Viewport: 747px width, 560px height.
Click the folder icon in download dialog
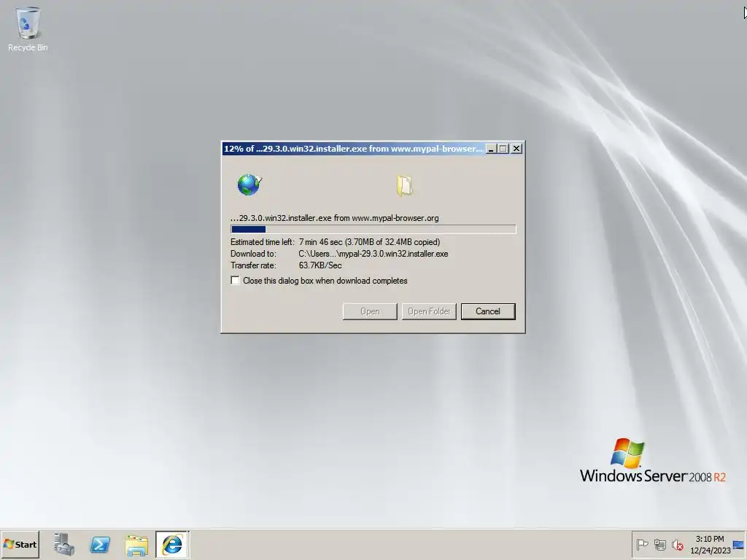(404, 185)
